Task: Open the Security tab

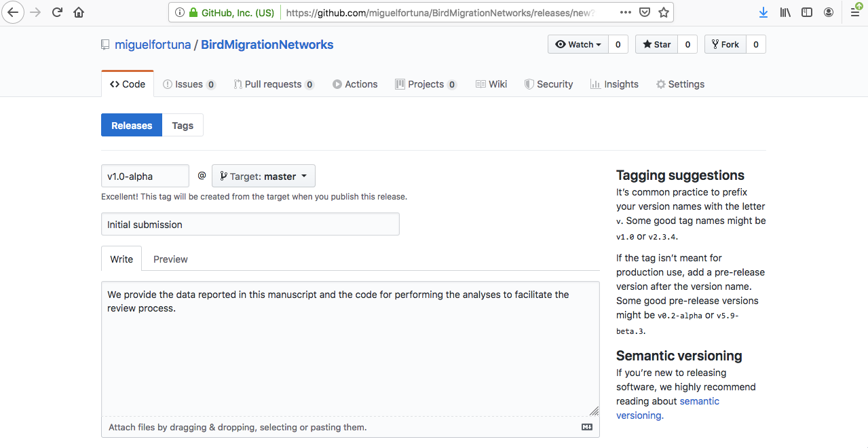Action: (x=549, y=84)
